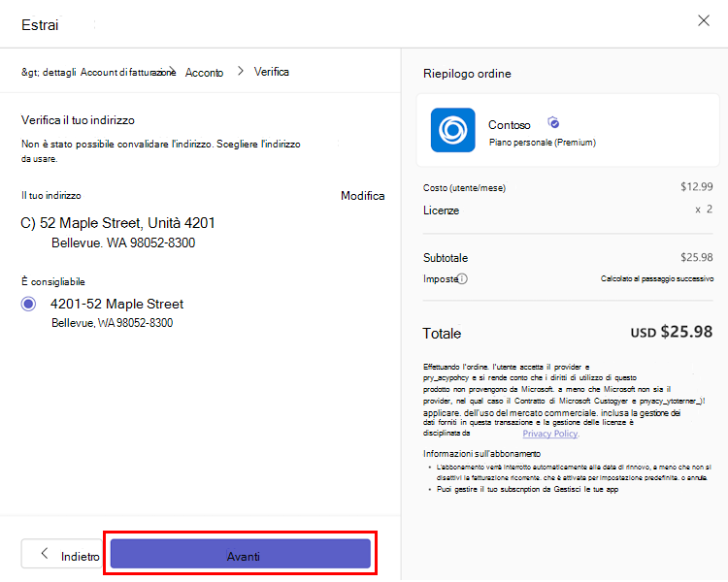Click the Piano personale (Premium) label

click(x=543, y=143)
